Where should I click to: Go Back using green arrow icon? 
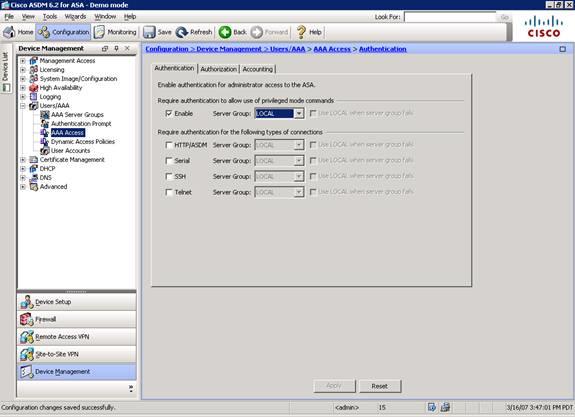[225, 32]
